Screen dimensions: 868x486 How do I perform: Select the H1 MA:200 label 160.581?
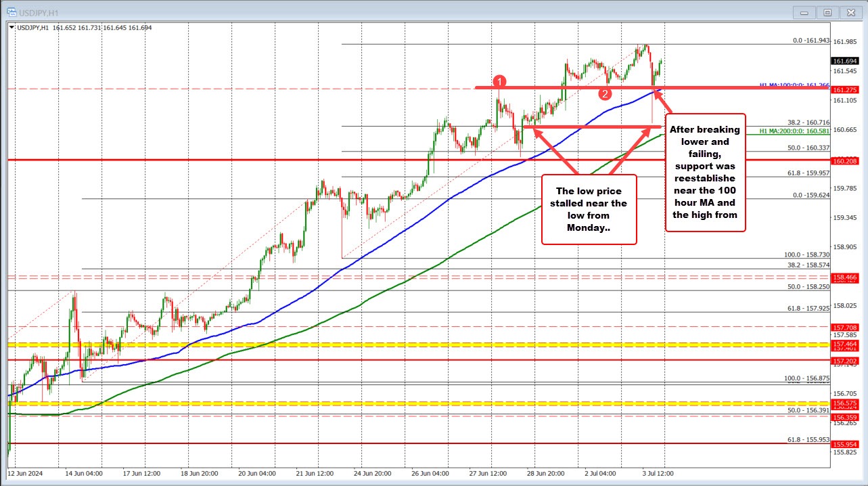click(x=794, y=131)
